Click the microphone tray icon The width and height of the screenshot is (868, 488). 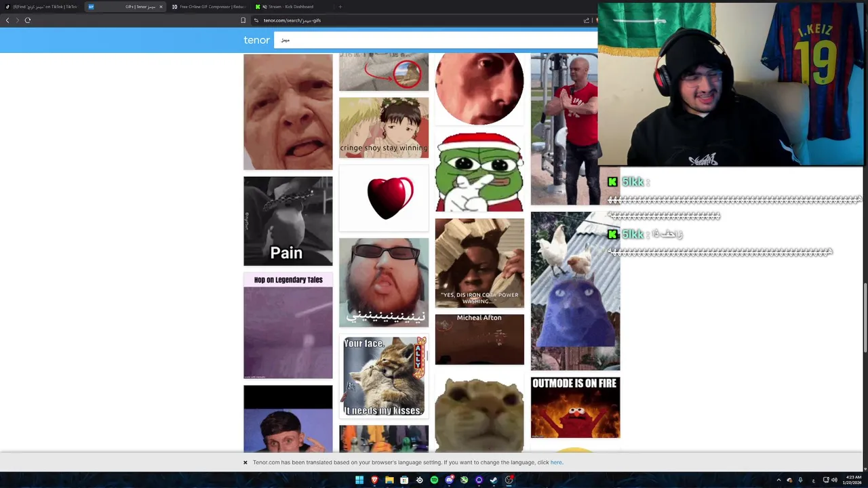[x=800, y=480]
